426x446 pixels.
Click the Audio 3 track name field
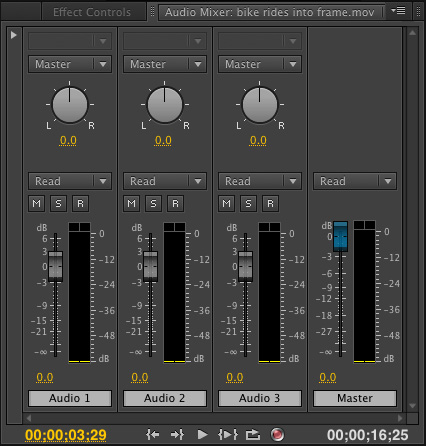click(x=260, y=398)
